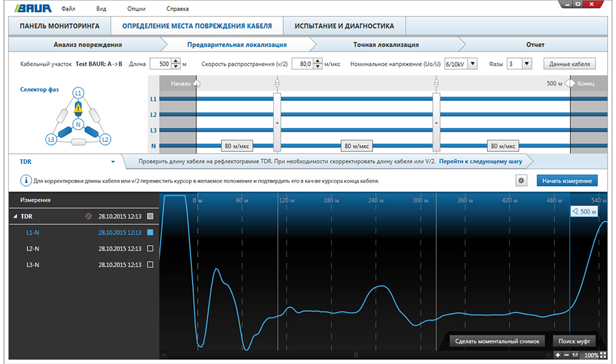Image resolution: width=616 pixels, height=364 pixels.
Task: Select the L2-L3 connection in phase selector
Action: coord(78,141)
